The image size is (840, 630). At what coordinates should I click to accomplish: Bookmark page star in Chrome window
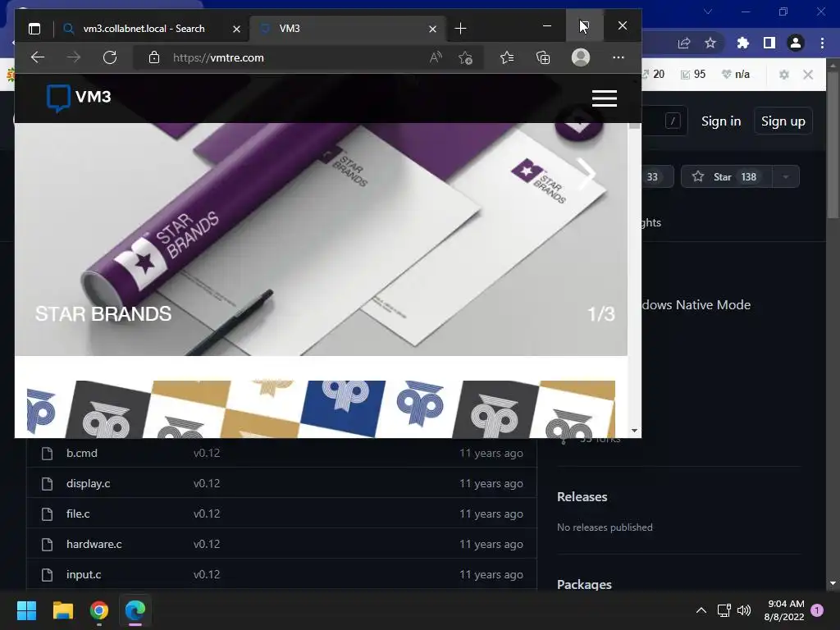710,43
